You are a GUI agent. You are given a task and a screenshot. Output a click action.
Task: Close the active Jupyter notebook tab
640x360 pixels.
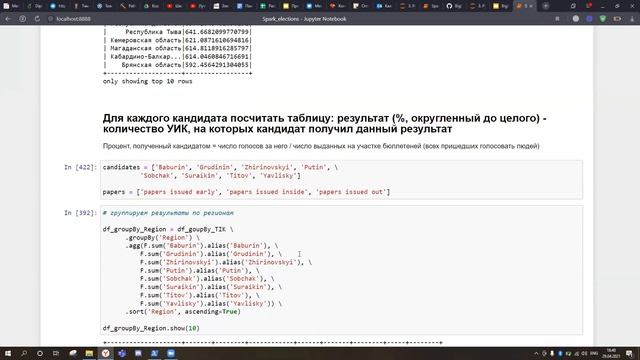(x=531, y=6)
